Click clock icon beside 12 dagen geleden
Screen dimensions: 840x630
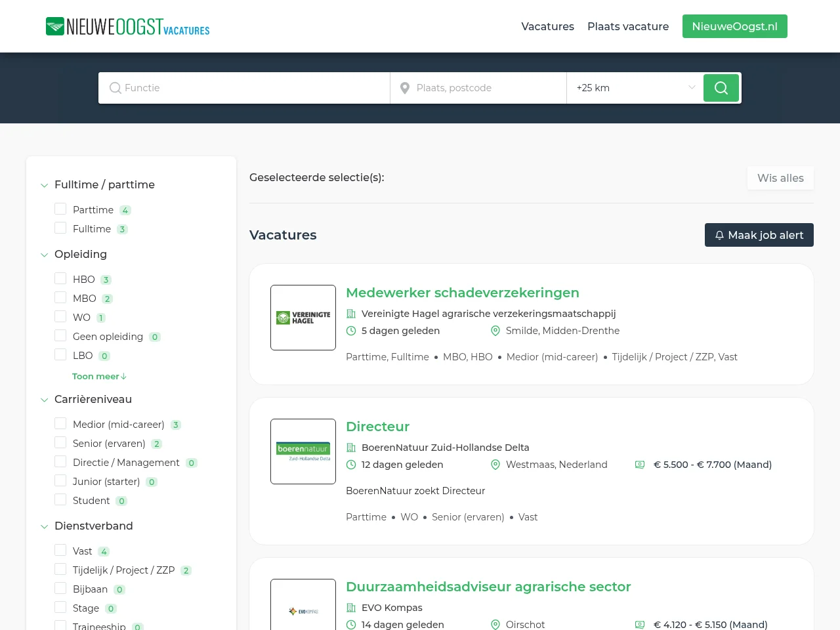coord(351,465)
